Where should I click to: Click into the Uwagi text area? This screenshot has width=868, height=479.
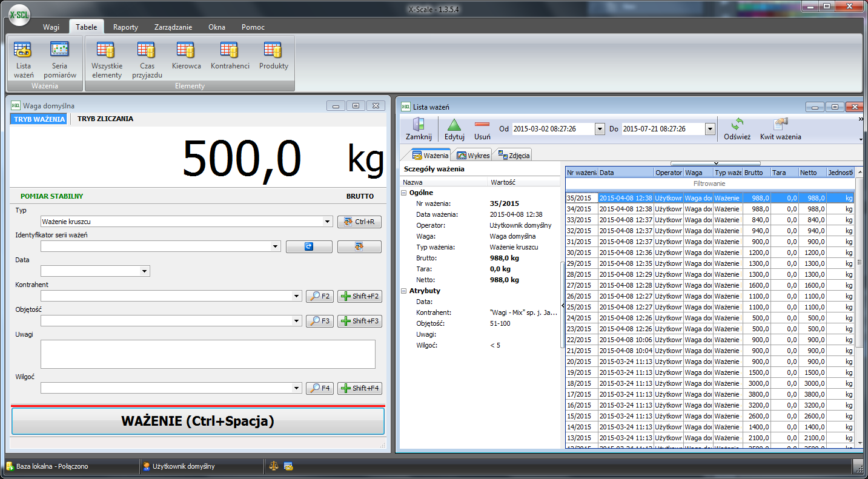tap(208, 354)
